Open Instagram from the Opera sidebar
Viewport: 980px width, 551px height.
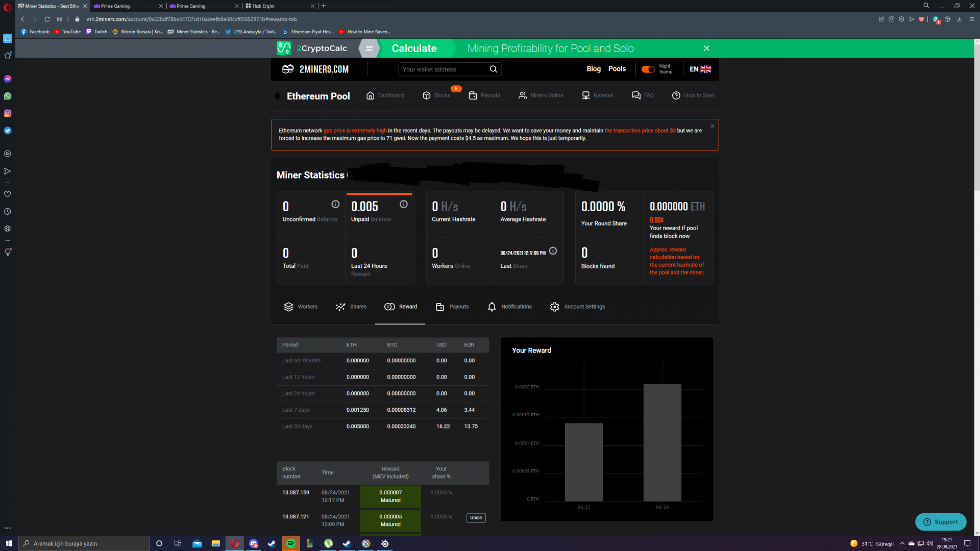tap(8, 113)
